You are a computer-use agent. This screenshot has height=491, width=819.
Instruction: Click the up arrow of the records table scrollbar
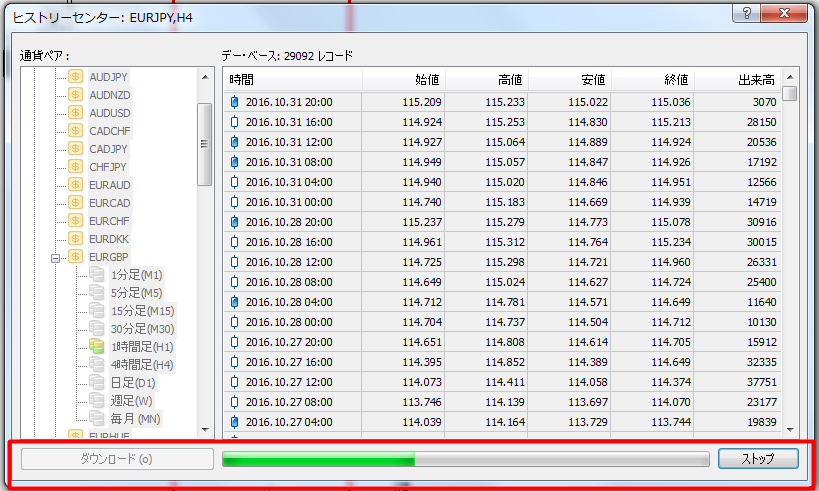click(x=790, y=77)
